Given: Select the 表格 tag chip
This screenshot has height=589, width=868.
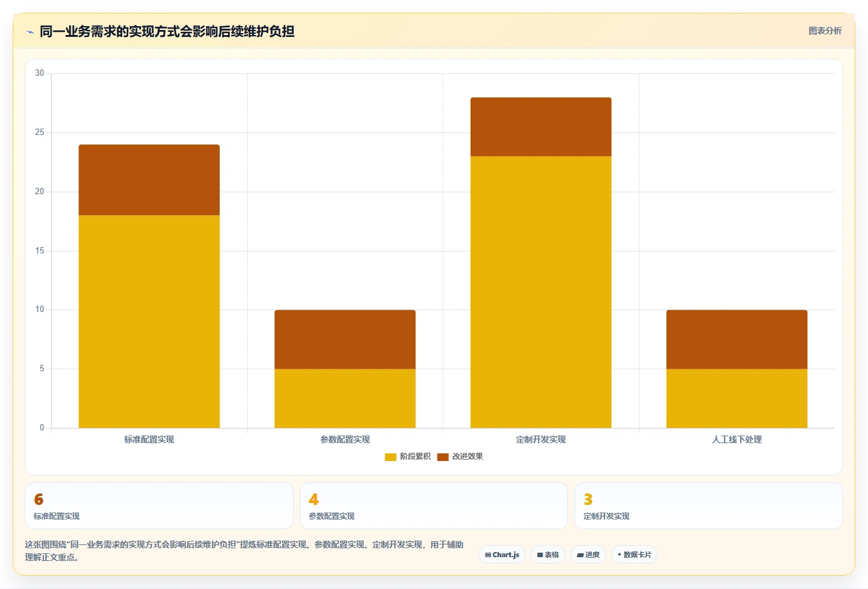Looking at the screenshot, I should (548, 555).
